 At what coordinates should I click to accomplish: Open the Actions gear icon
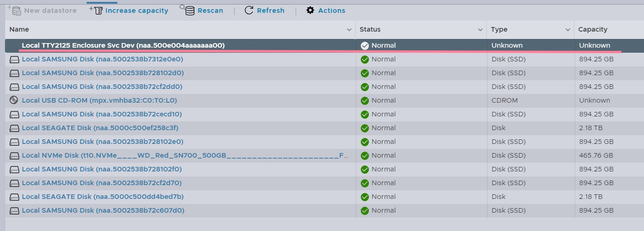(x=310, y=10)
